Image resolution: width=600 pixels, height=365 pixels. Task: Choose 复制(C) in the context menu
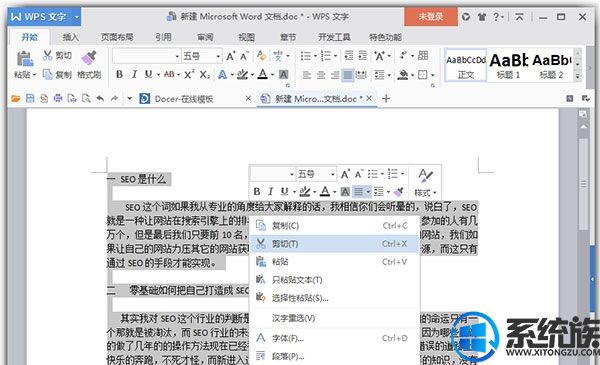pos(334,226)
